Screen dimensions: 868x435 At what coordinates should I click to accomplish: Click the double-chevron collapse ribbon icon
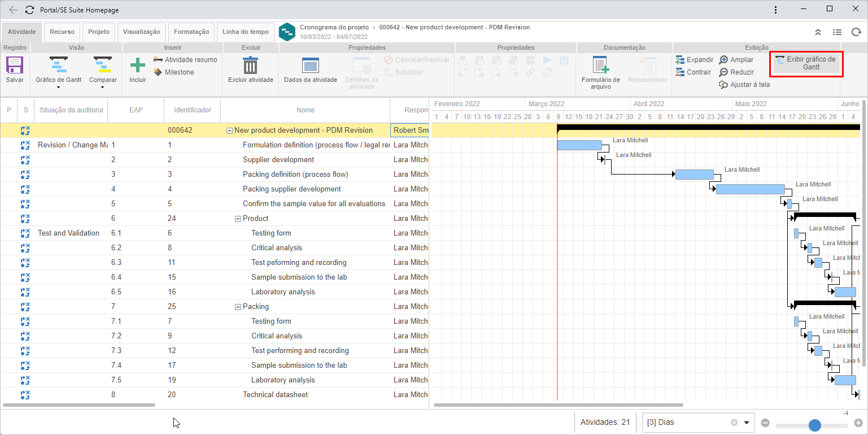818,32
